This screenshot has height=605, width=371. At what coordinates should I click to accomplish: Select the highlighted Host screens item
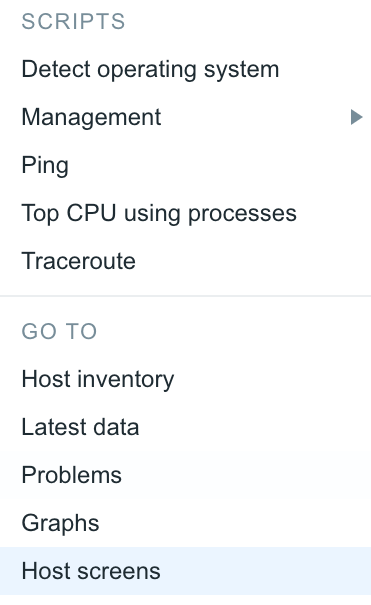click(x=186, y=571)
